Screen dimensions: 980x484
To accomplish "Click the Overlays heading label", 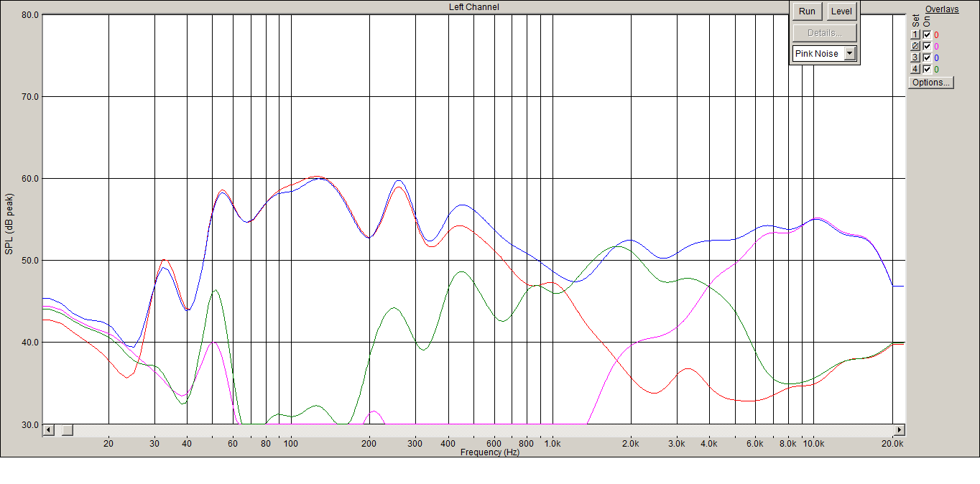I will click(942, 9).
